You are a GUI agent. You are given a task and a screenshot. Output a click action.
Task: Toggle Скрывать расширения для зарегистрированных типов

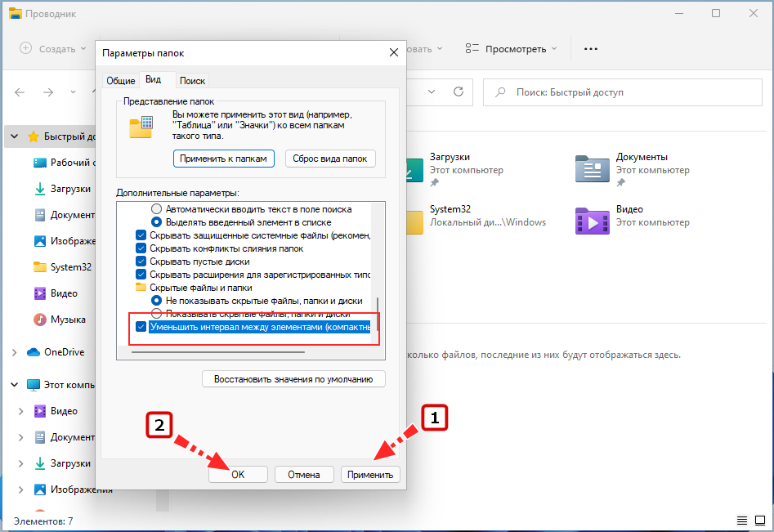pos(141,275)
